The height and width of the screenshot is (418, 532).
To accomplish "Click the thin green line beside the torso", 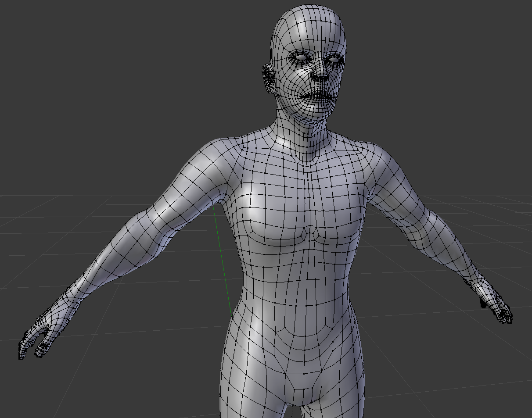I will coord(223,260).
